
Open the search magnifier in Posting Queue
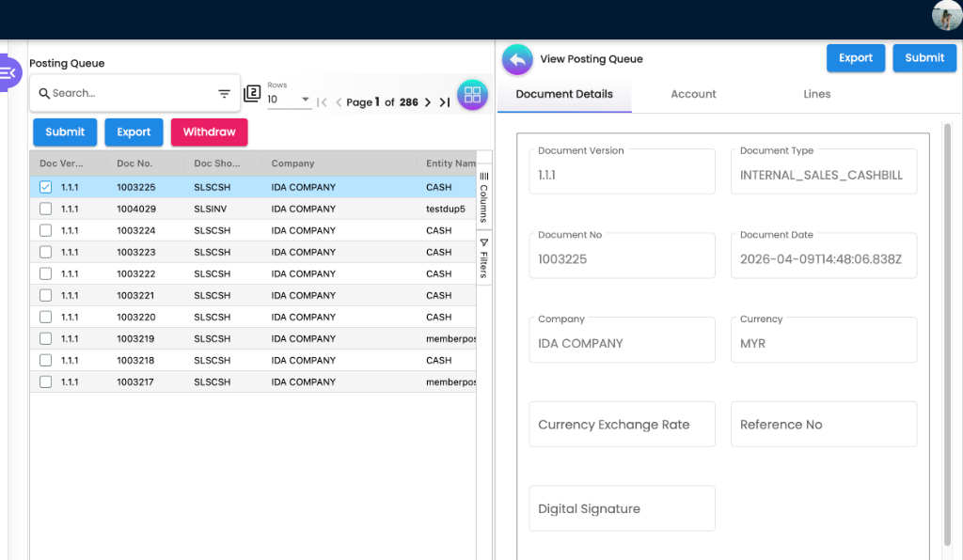click(x=45, y=94)
